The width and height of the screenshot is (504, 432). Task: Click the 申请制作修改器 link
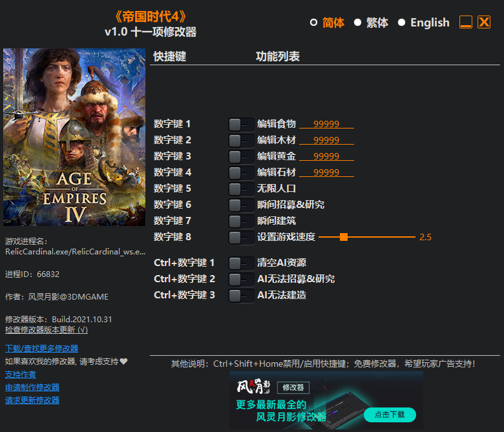tap(32, 387)
